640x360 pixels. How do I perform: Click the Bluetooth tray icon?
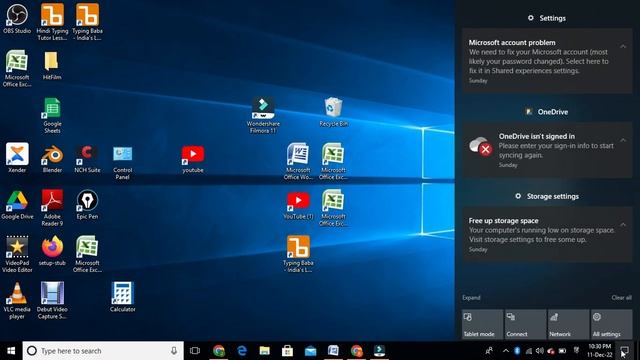point(517,351)
